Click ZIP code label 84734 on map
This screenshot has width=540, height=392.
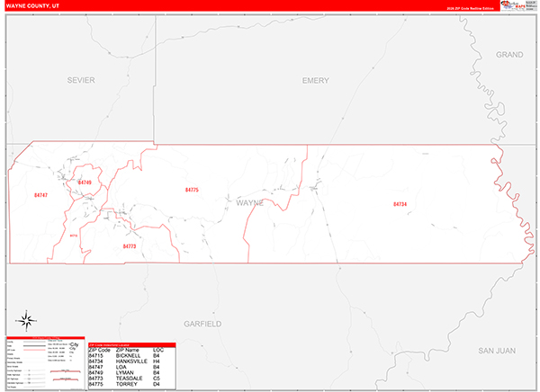400,204
